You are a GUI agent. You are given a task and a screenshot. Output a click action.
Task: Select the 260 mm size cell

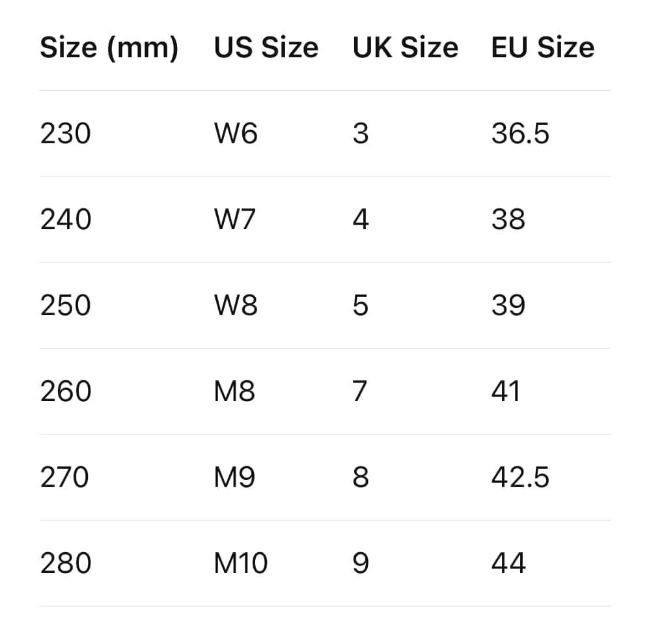click(65, 391)
